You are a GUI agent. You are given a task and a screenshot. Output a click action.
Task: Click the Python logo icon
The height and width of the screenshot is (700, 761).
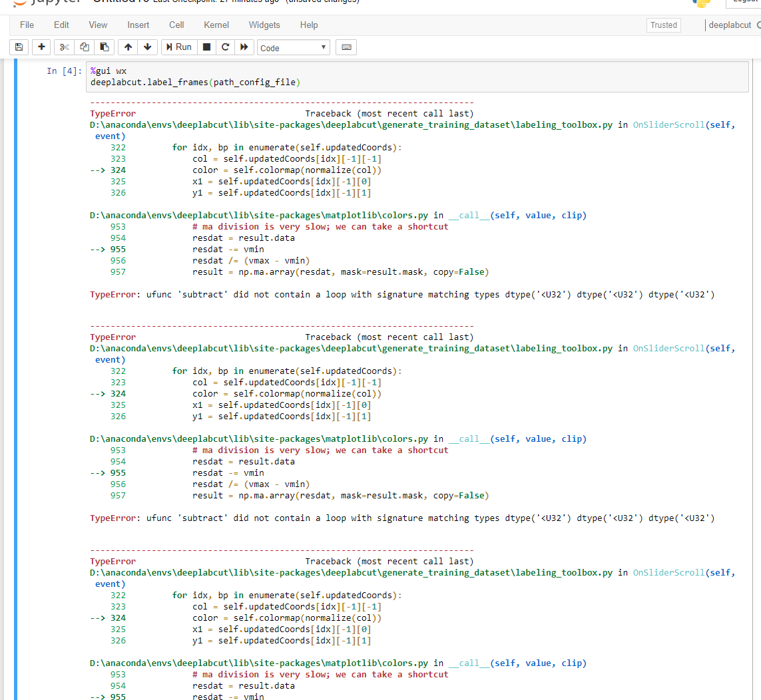click(x=701, y=3)
